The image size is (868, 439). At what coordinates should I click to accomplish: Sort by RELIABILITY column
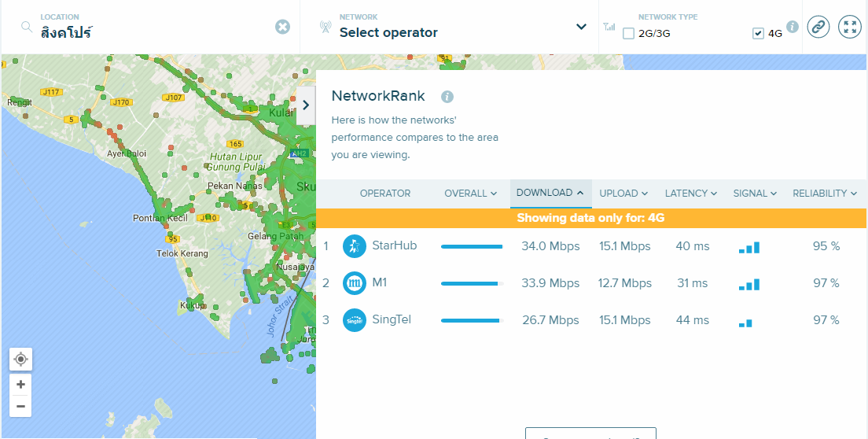(826, 194)
